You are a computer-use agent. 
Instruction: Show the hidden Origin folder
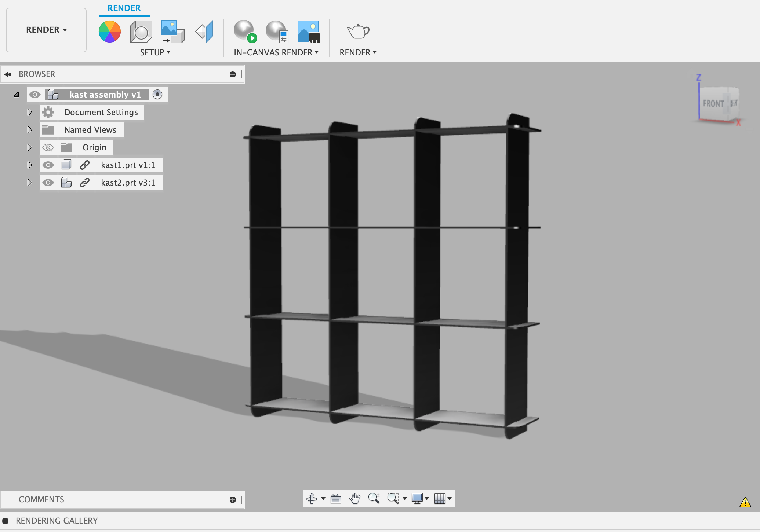[48, 147]
